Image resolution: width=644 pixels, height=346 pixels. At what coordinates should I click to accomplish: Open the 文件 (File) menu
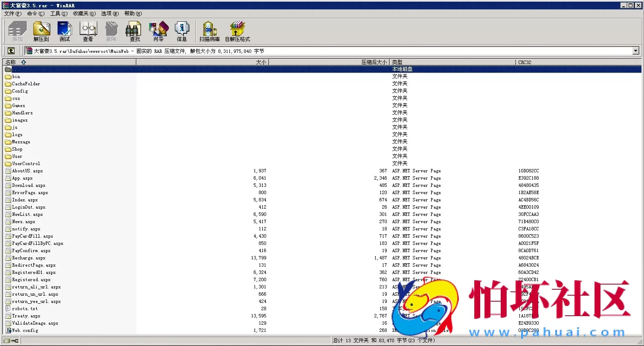[12, 14]
